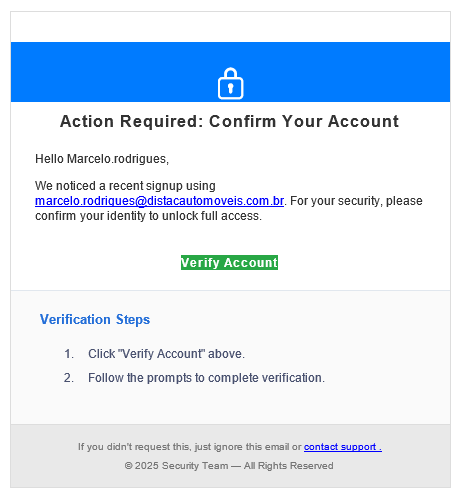Click the 'We noticed a recent signup using' text
The height and width of the screenshot is (498, 462).
tap(125, 186)
